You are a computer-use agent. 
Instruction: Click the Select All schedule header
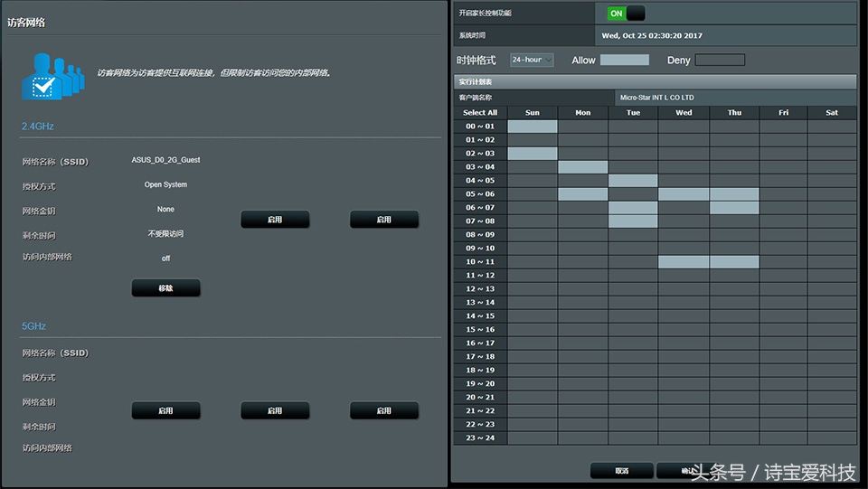pos(479,113)
